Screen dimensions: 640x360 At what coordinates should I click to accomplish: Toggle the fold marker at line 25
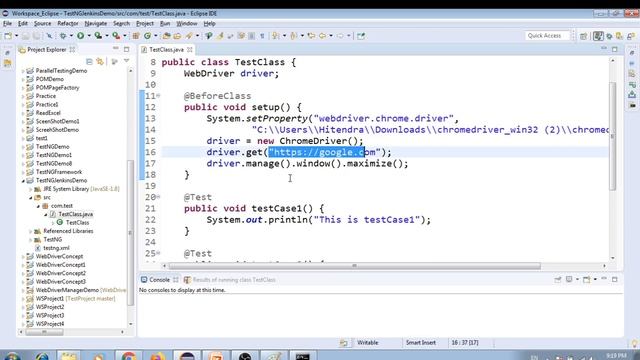click(158, 253)
